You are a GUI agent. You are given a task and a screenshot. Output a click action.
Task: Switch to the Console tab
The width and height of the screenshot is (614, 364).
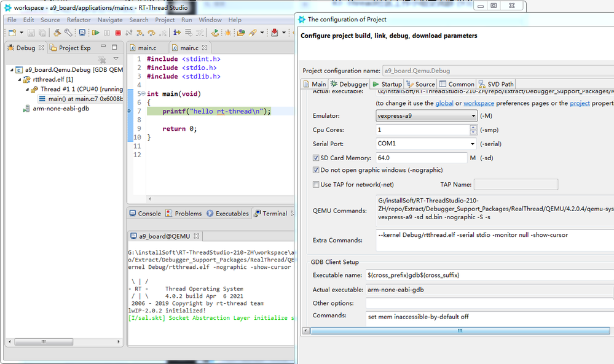pos(145,214)
